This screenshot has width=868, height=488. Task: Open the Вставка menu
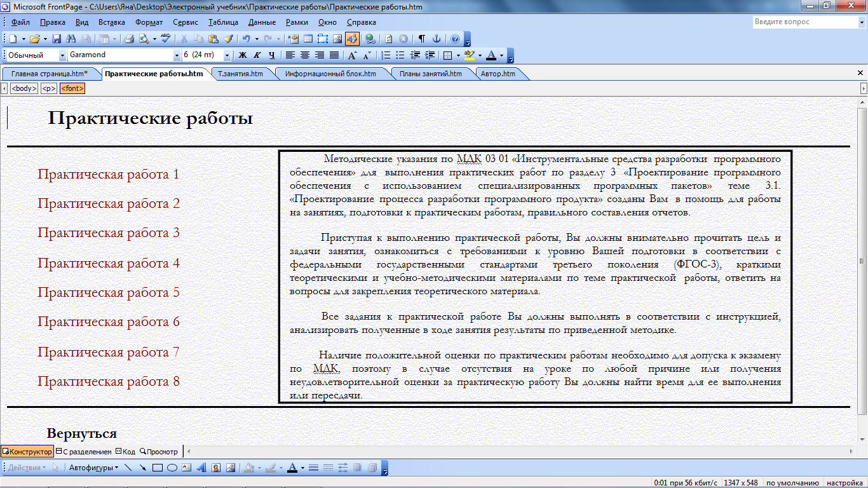[112, 22]
